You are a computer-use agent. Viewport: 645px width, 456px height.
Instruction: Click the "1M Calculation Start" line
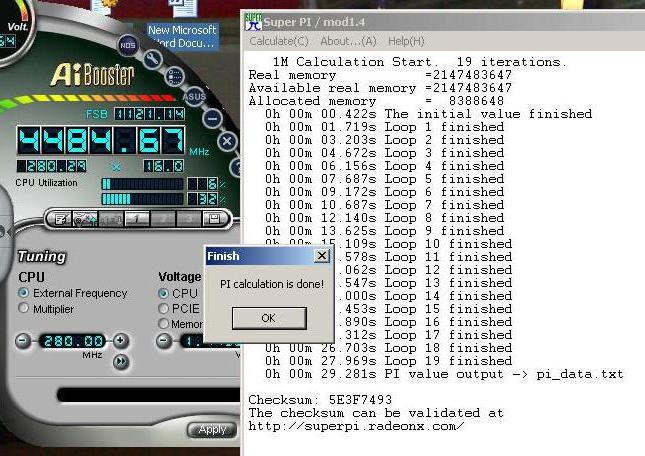coord(420,62)
